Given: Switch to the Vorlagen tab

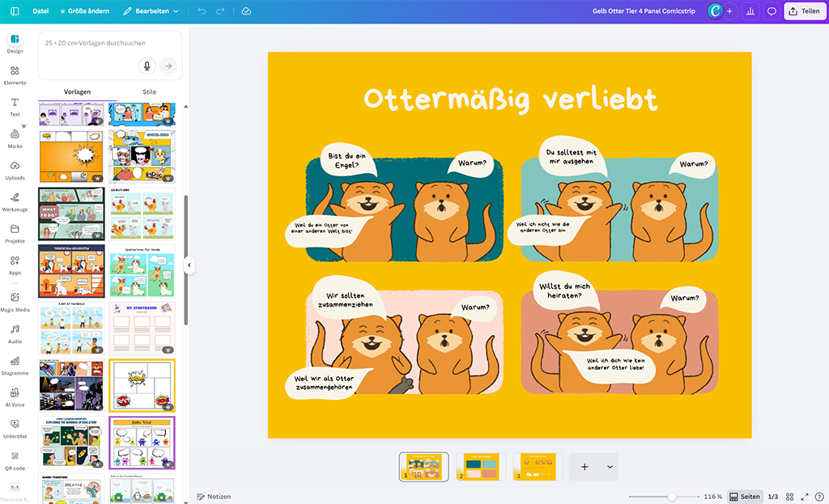Looking at the screenshot, I should pyautogui.click(x=77, y=92).
